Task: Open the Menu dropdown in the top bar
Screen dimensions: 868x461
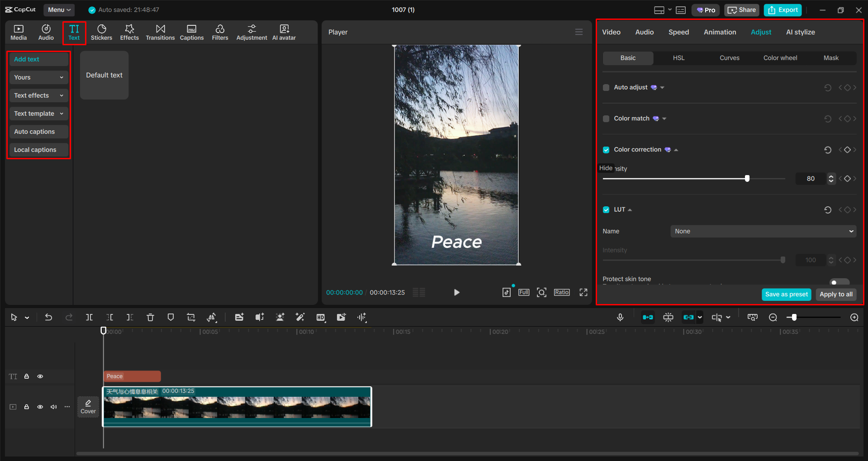Action: [x=59, y=10]
